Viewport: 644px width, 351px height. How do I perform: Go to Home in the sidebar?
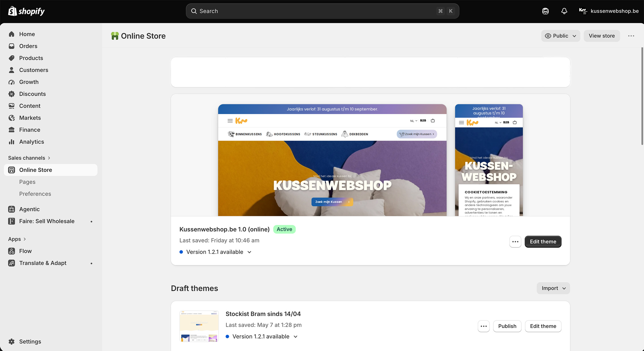point(51,34)
